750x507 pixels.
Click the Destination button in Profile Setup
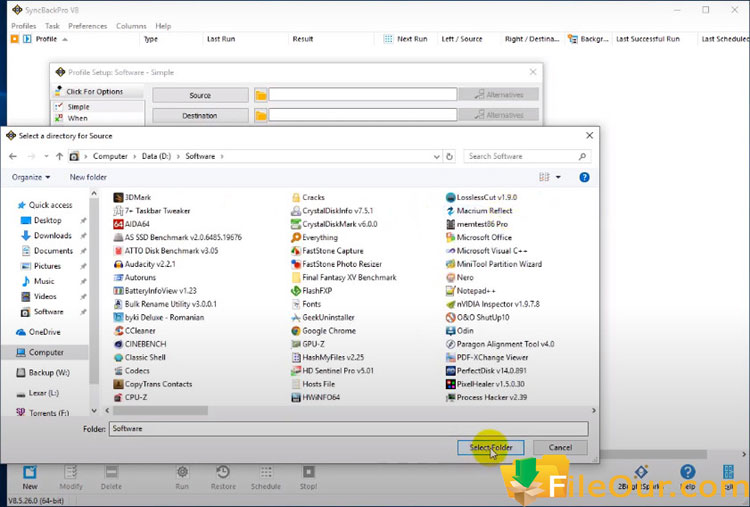(200, 115)
